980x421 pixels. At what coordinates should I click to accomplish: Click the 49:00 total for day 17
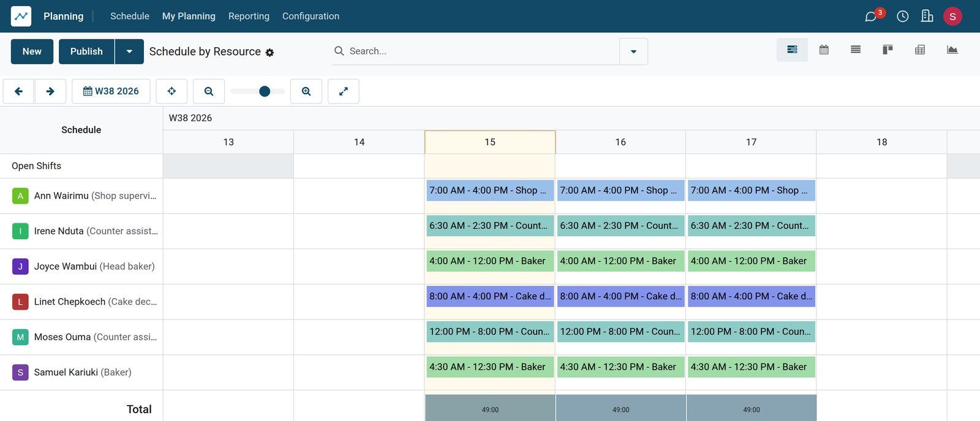752,409
